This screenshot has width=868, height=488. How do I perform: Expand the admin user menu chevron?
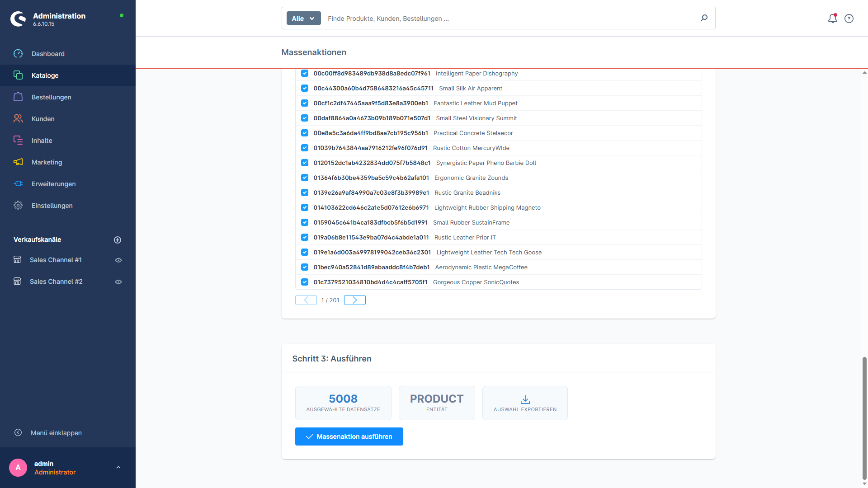118,468
